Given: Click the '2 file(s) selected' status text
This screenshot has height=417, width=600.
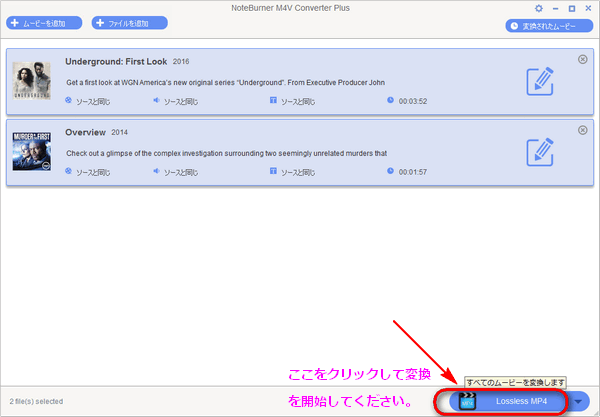Looking at the screenshot, I should (36, 401).
